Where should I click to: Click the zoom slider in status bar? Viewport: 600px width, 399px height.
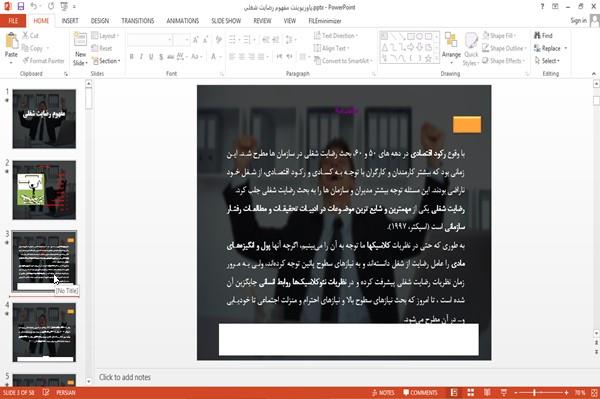click(535, 392)
